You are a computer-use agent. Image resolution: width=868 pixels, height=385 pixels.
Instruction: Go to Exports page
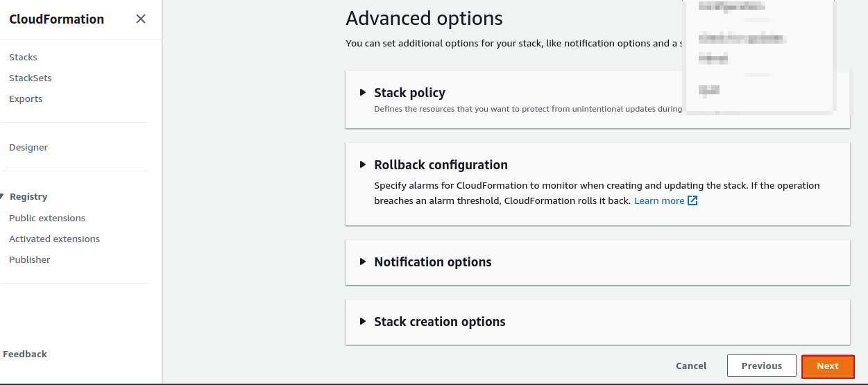coord(26,99)
